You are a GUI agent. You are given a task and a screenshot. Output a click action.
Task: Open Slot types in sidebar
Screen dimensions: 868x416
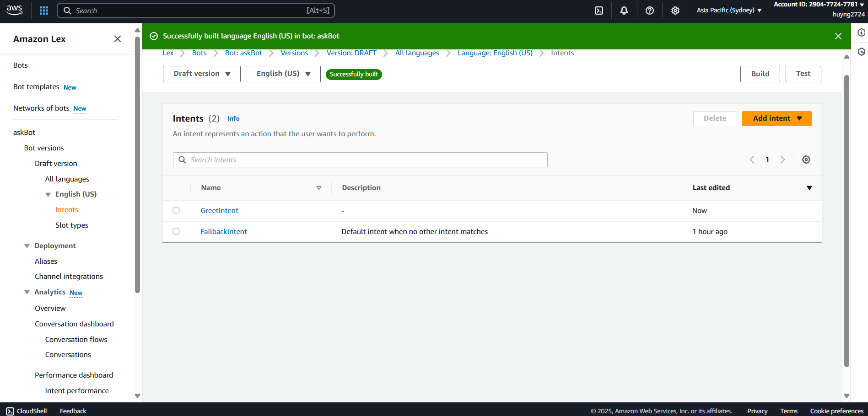72,225
